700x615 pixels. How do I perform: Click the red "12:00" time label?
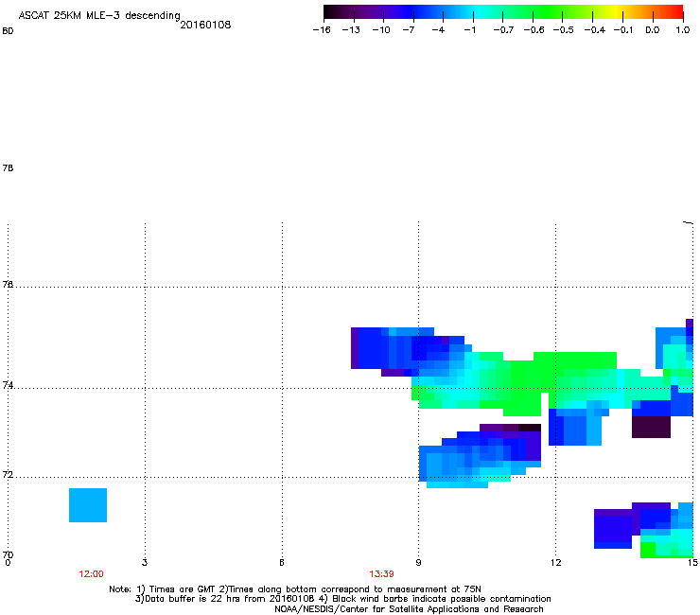point(91,574)
